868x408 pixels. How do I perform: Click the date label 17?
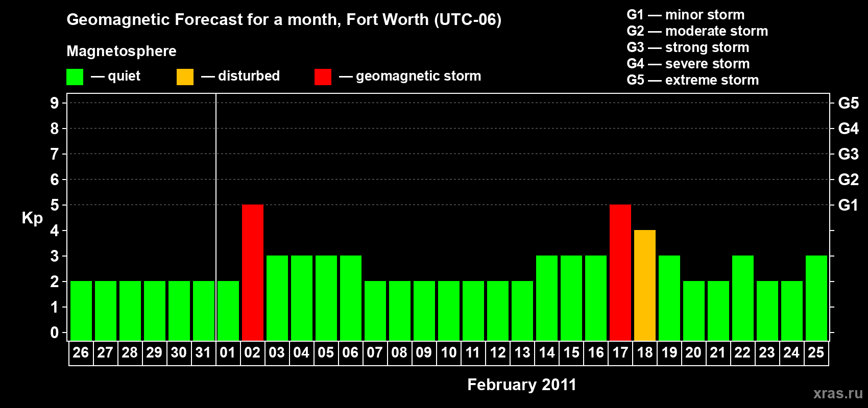(x=620, y=353)
